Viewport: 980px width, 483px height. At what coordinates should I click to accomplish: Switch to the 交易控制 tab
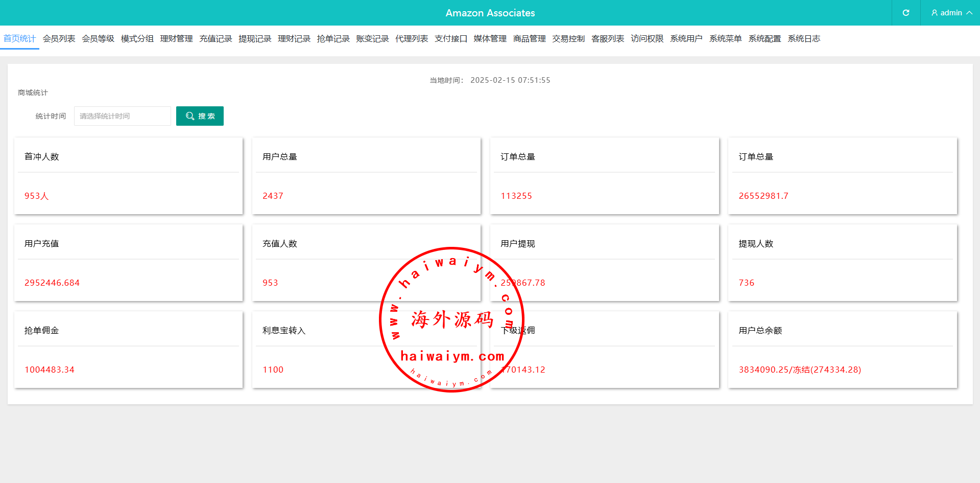click(x=568, y=39)
